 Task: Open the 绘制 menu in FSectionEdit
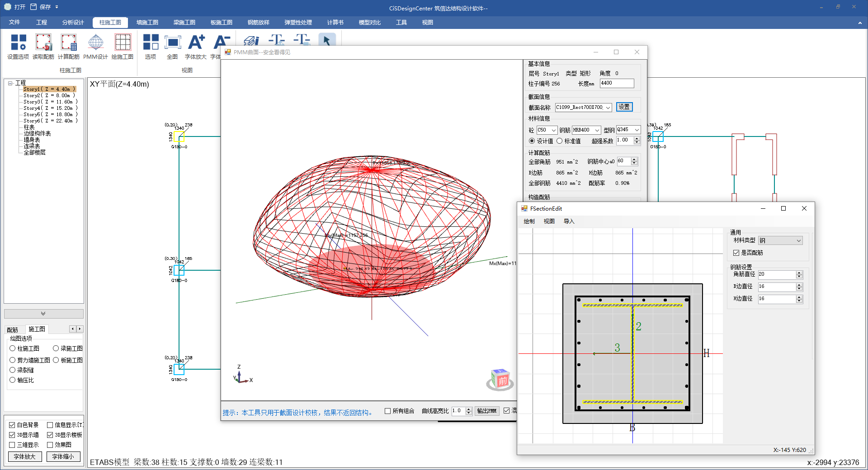click(529, 221)
